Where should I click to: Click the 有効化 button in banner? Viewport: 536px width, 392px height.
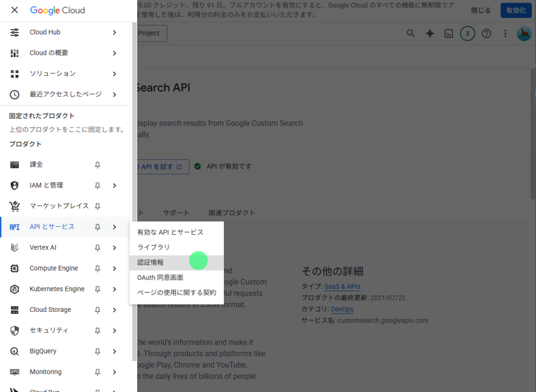(516, 10)
